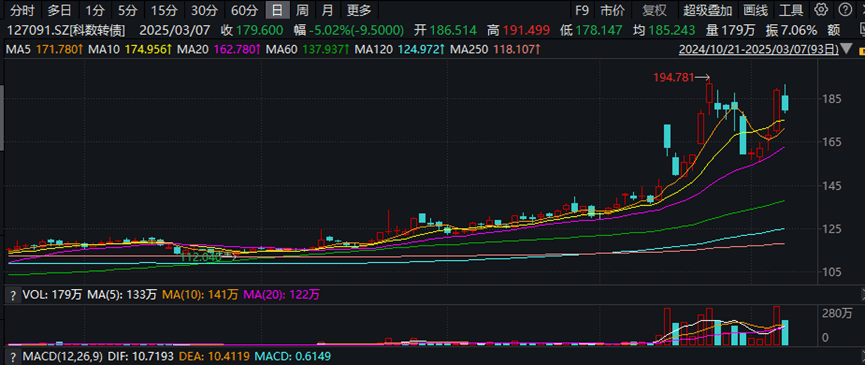The image size is (865, 365).
Task: Open the 更多 periods dropdown
Action: tap(359, 10)
